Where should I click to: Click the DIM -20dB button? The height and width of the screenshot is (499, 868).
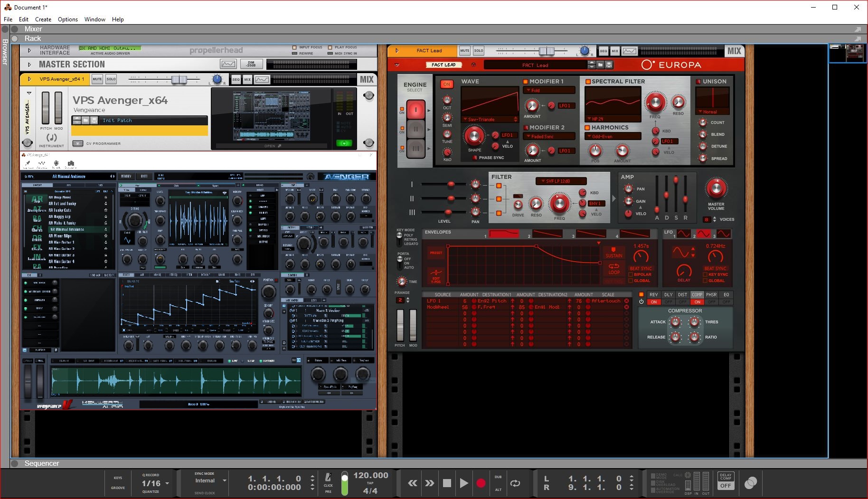[x=251, y=64]
